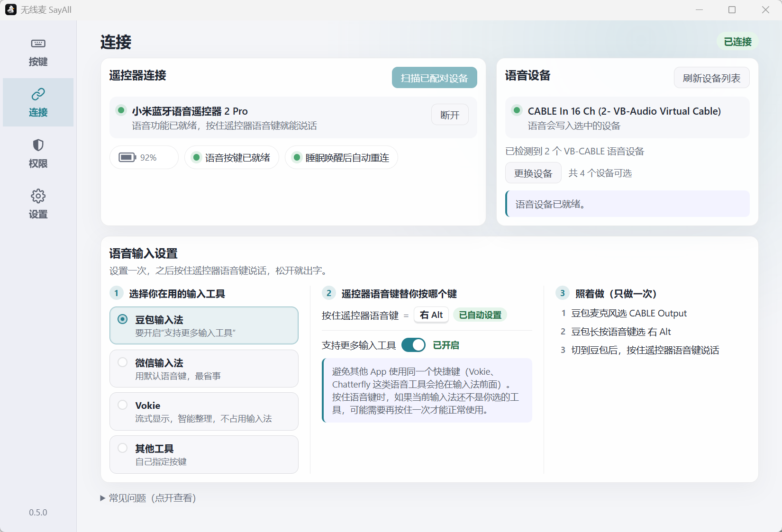
Task: Click the battery icon showing 92%
Action: (127, 157)
